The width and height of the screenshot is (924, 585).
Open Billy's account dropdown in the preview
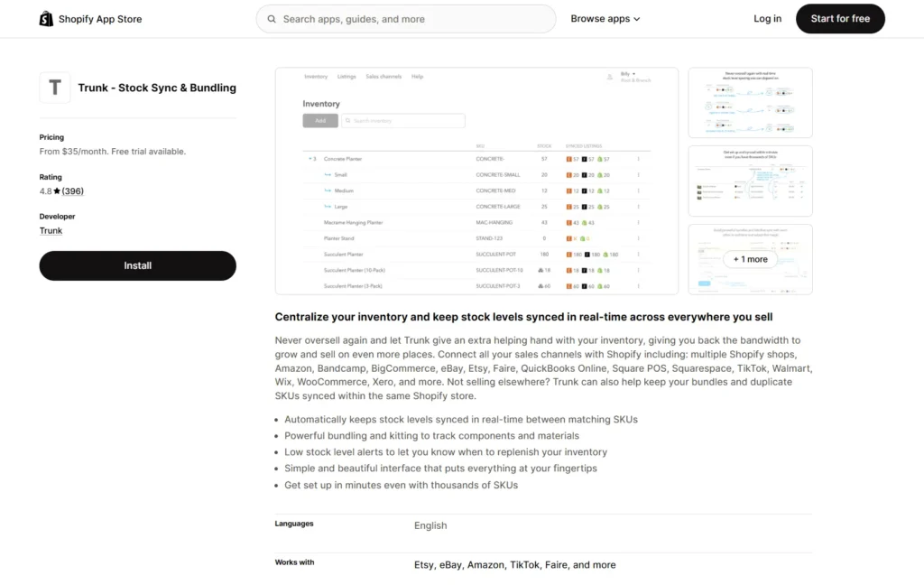tap(628, 74)
